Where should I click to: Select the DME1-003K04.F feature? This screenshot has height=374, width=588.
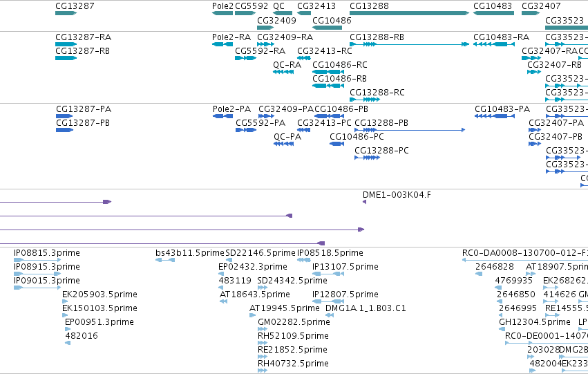click(364, 202)
